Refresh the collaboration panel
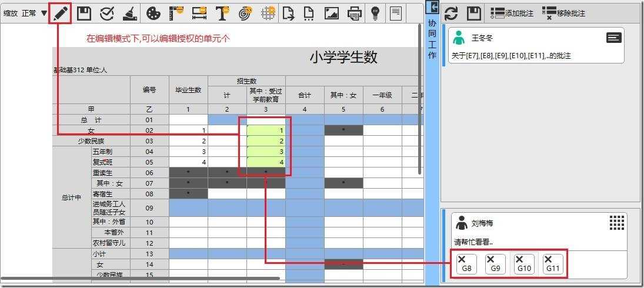 [x=451, y=13]
